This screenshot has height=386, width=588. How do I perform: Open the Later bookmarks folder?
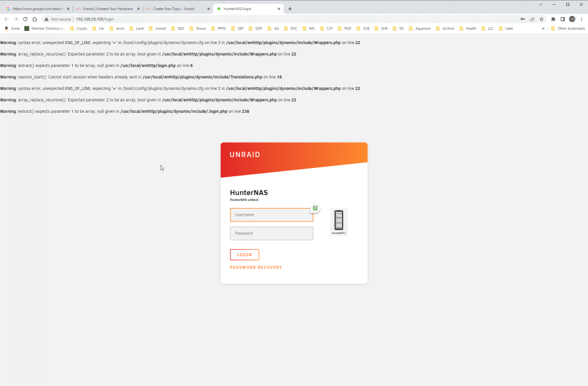point(506,28)
